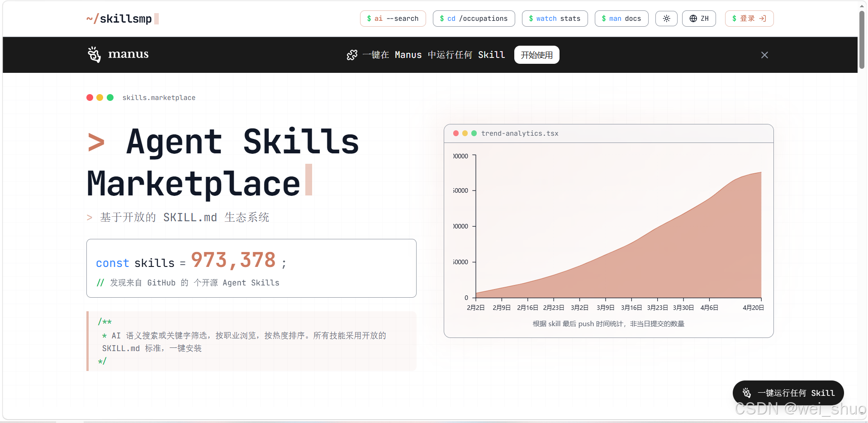868x423 pixels.
Task: Click the green dot beside skills.marketplace
Action: [110, 97]
